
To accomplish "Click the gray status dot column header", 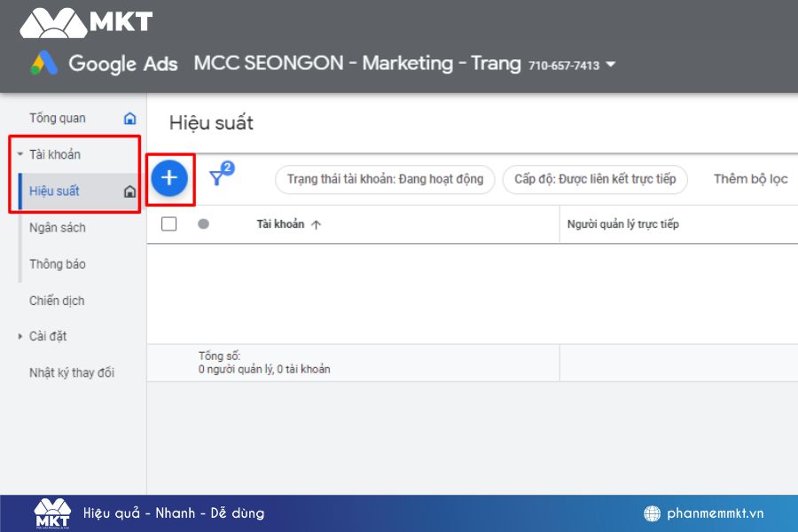I will click(x=203, y=224).
